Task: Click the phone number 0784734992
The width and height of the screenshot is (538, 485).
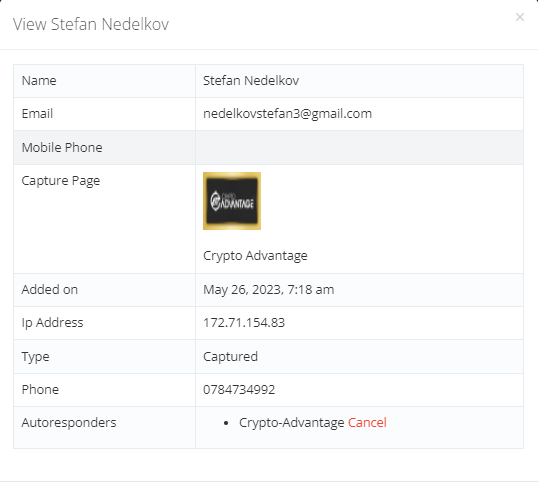Action: tap(239, 390)
